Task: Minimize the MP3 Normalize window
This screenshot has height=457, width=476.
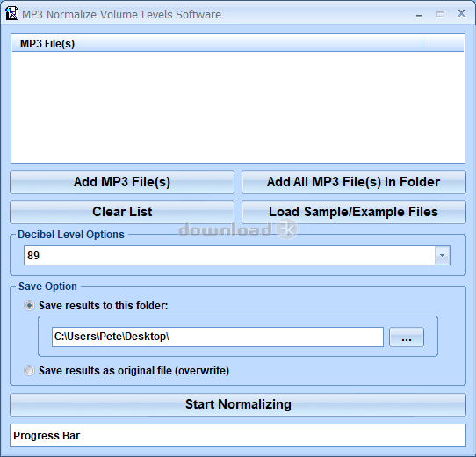Action: click(x=419, y=14)
